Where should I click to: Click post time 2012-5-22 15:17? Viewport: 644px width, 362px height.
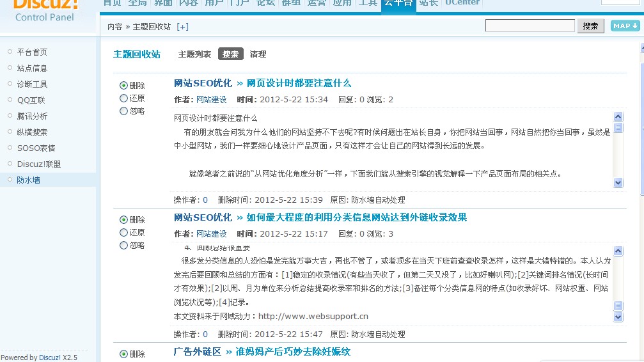coord(294,234)
